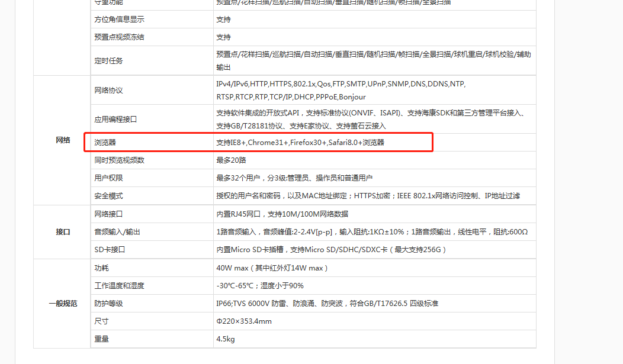Click the 定时任务 row label
Image resolution: width=623 pixels, height=364 pixels.
pyautogui.click(x=108, y=61)
